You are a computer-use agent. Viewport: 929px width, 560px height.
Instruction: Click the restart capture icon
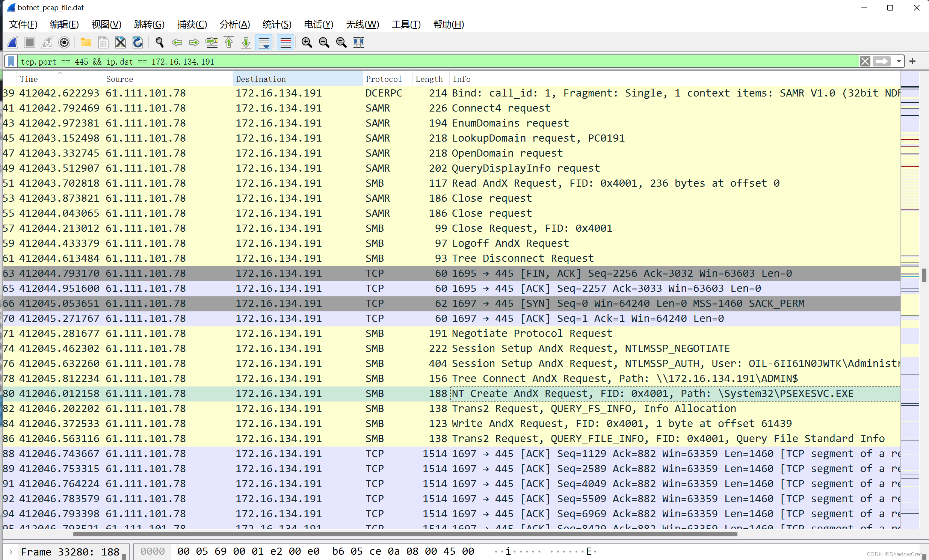click(x=47, y=42)
